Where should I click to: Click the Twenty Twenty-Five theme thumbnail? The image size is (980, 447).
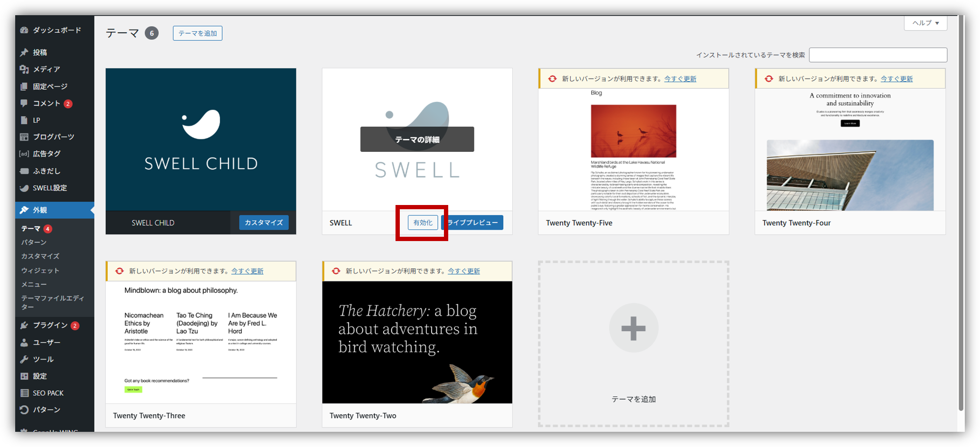(633, 149)
